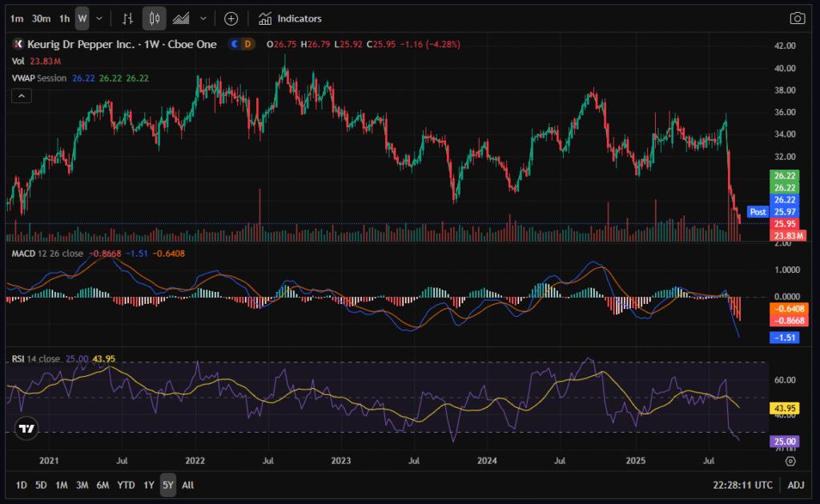Open chart settings gear near the time axis
The height and width of the screenshot is (504, 820).
[x=790, y=461]
